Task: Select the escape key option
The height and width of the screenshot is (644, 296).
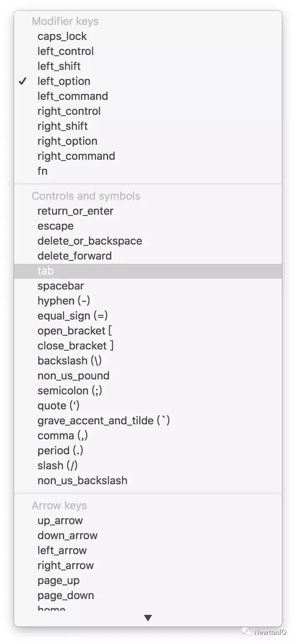Action: 55,226
